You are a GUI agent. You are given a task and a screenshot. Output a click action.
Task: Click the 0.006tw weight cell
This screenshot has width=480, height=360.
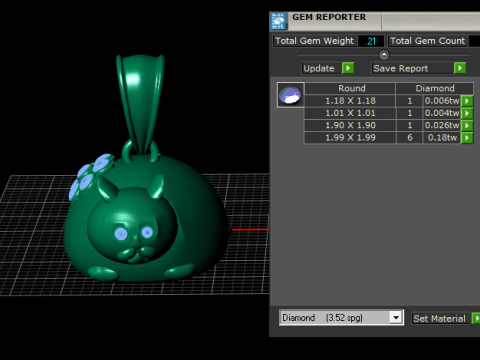point(442,101)
